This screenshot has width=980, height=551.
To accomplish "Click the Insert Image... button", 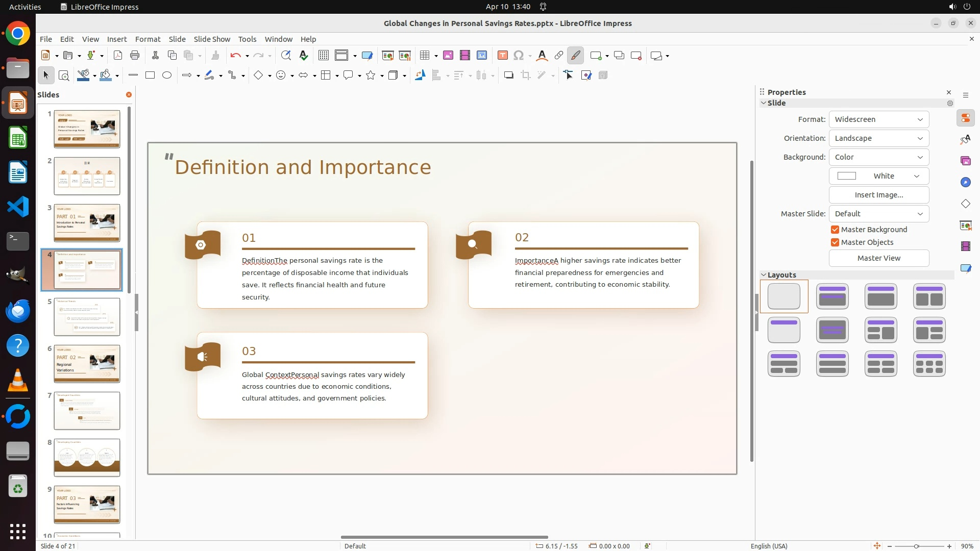I will [x=878, y=195].
